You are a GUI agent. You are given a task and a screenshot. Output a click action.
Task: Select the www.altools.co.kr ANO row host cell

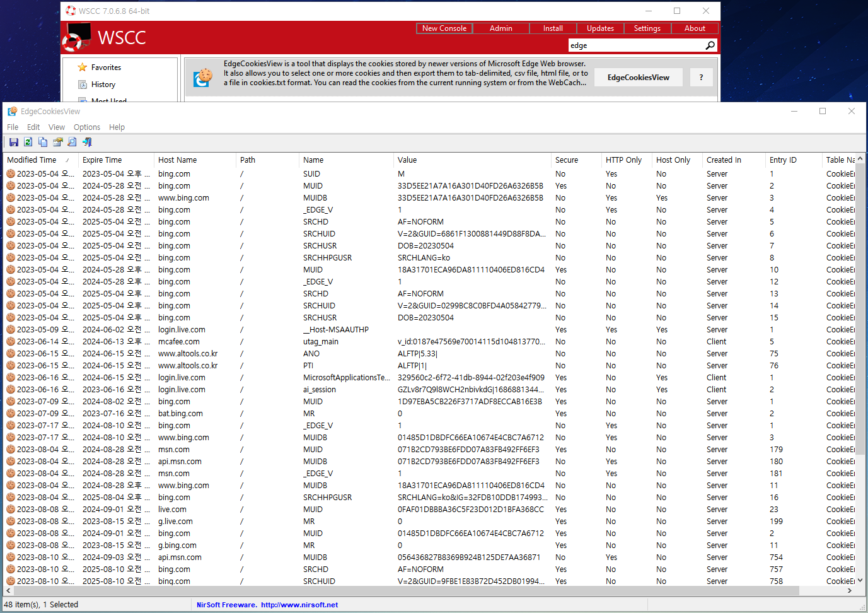point(188,354)
